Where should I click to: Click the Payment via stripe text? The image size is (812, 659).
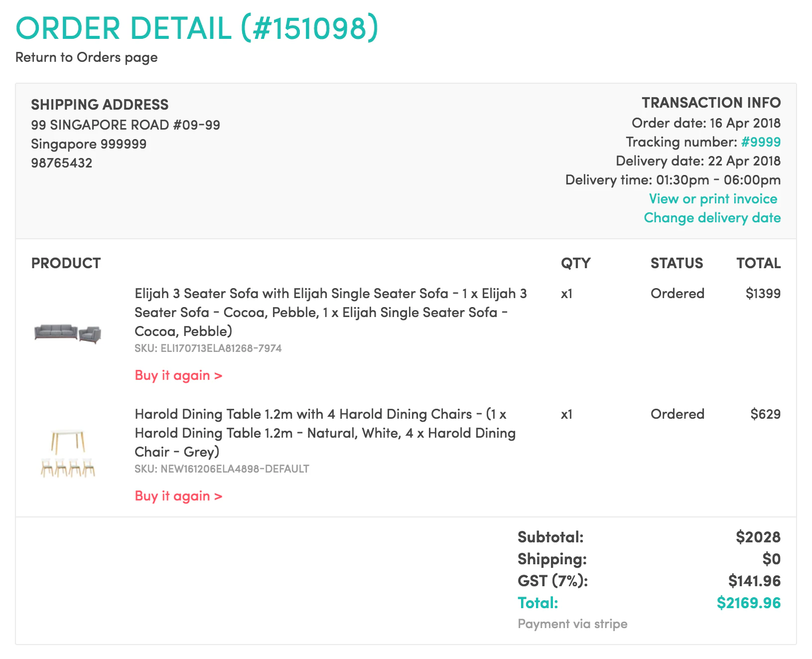(x=572, y=624)
